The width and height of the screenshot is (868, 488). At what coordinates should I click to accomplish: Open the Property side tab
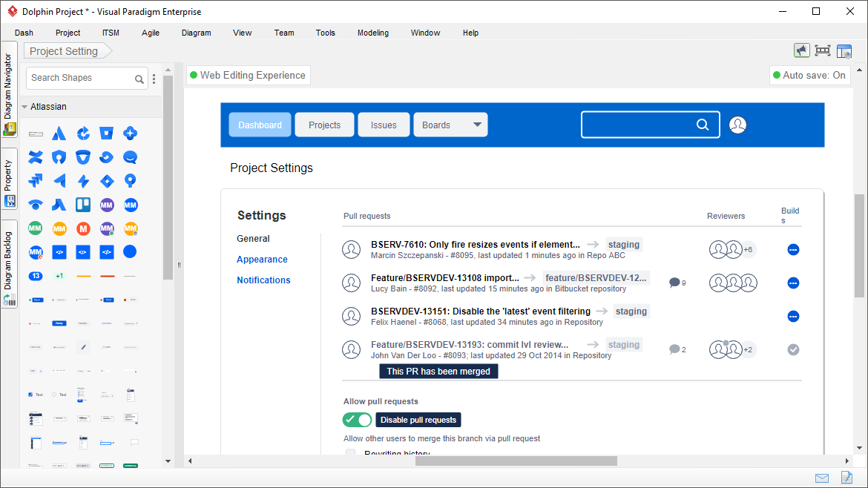[x=9, y=179]
